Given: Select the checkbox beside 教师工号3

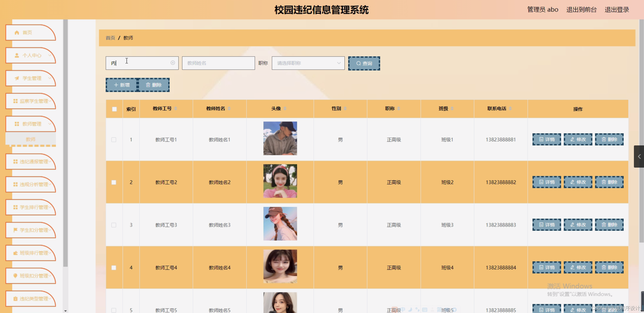Looking at the screenshot, I should click(x=114, y=225).
